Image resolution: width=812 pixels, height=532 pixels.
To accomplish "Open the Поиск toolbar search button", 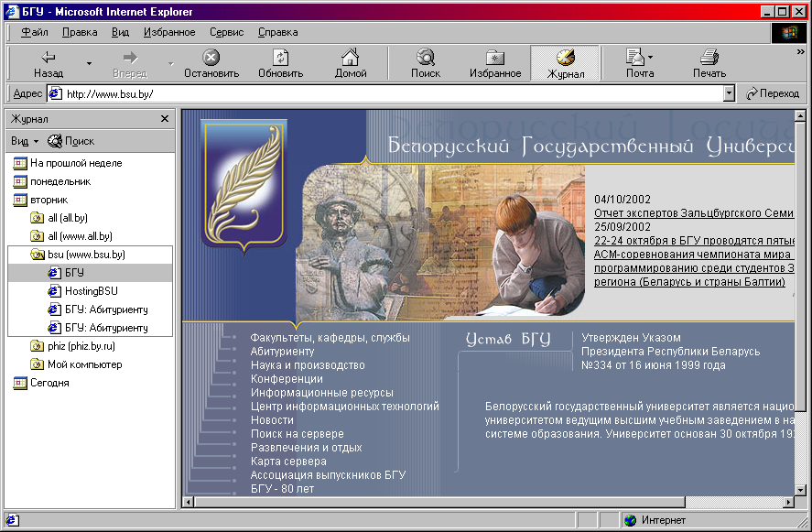I will tap(426, 64).
